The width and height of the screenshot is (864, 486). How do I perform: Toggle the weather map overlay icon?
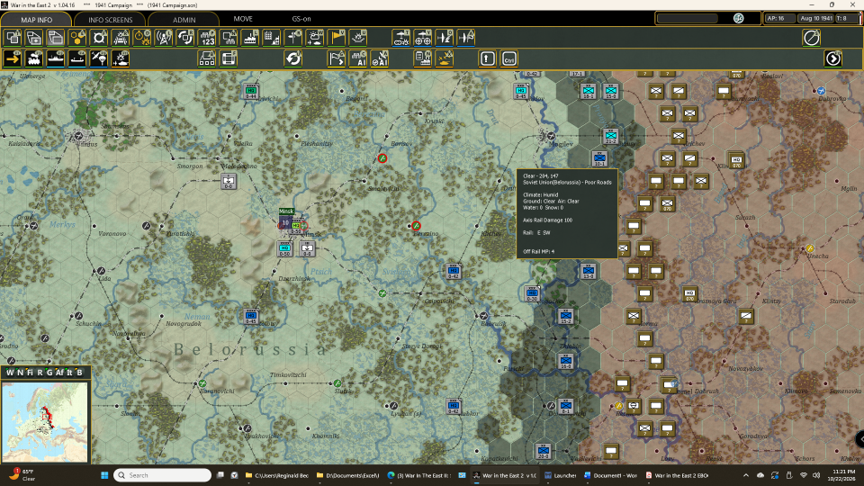(315, 38)
